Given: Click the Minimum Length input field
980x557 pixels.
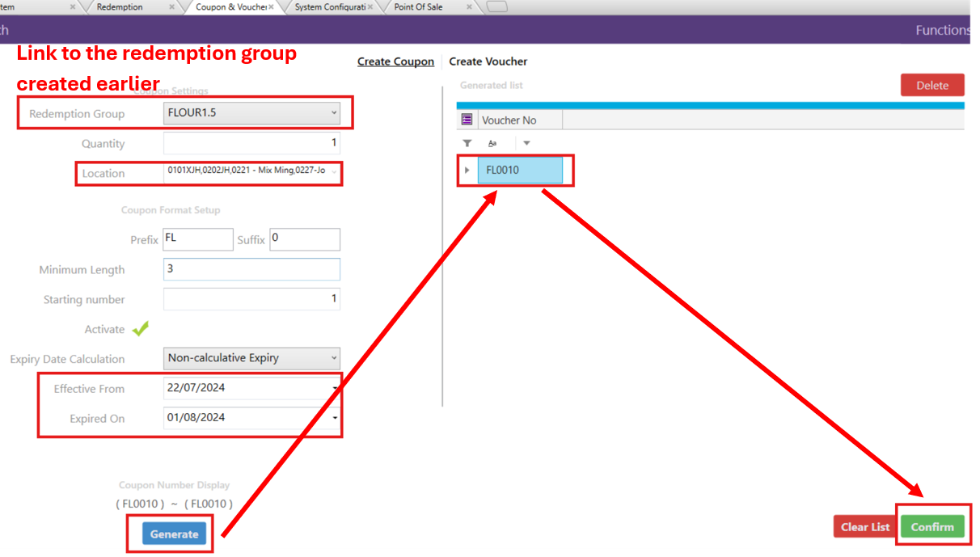Looking at the screenshot, I should point(251,269).
